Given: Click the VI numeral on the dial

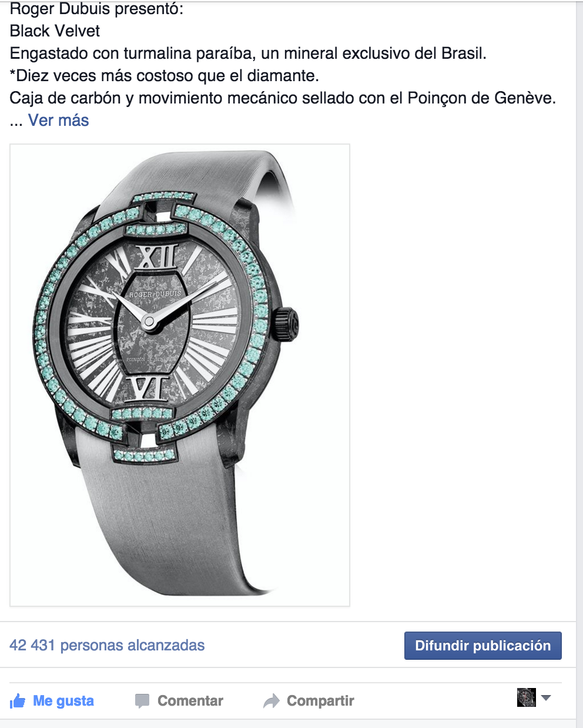Looking at the screenshot, I should pyautogui.click(x=148, y=389).
